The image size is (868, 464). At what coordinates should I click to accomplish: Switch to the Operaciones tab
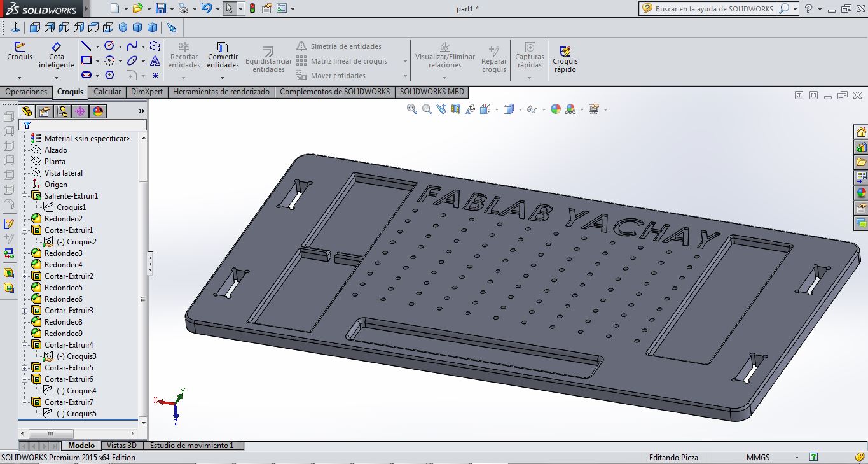[x=26, y=92]
